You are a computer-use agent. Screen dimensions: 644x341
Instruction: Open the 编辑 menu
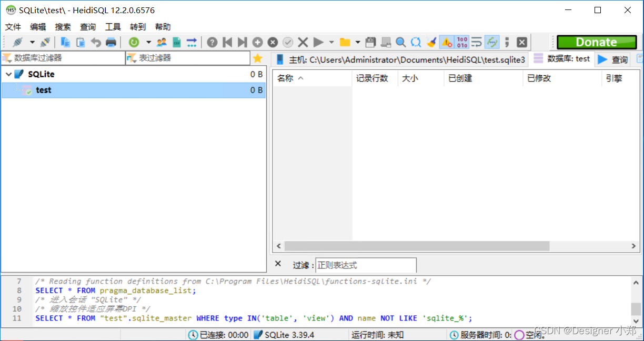38,27
